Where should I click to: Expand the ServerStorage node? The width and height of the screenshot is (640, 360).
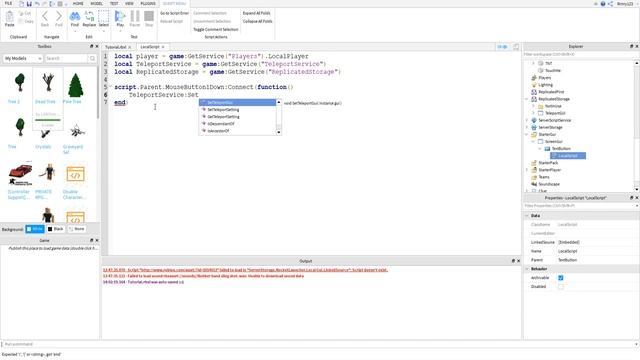pos(527,127)
